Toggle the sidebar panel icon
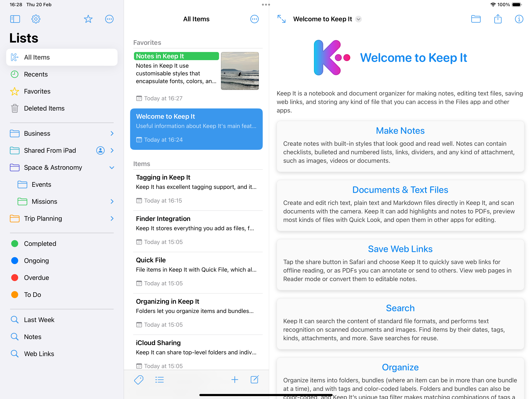Viewport: 532px width, 399px height. (15, 19)
